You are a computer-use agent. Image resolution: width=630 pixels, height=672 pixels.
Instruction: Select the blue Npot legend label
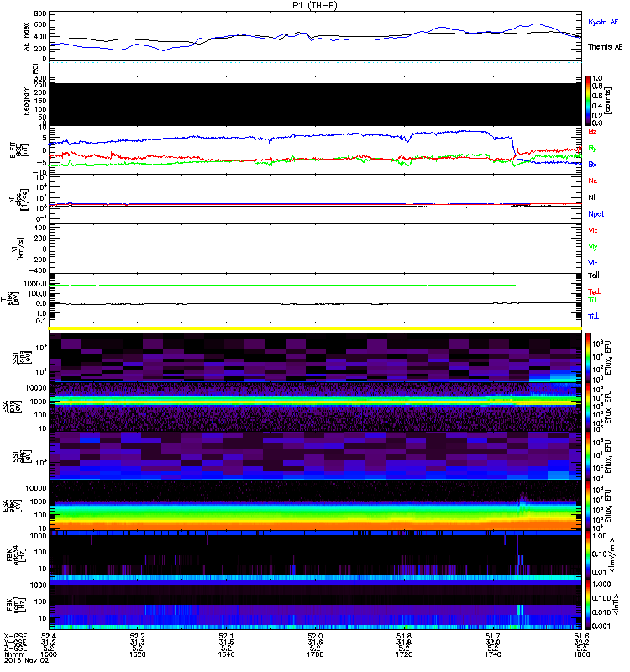pos(596,214)
